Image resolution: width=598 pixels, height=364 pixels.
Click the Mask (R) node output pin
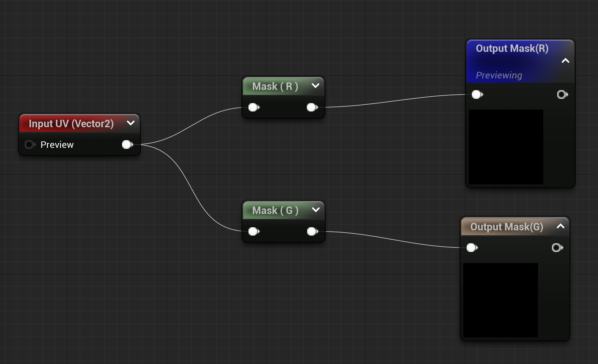(x=312, y=107)
